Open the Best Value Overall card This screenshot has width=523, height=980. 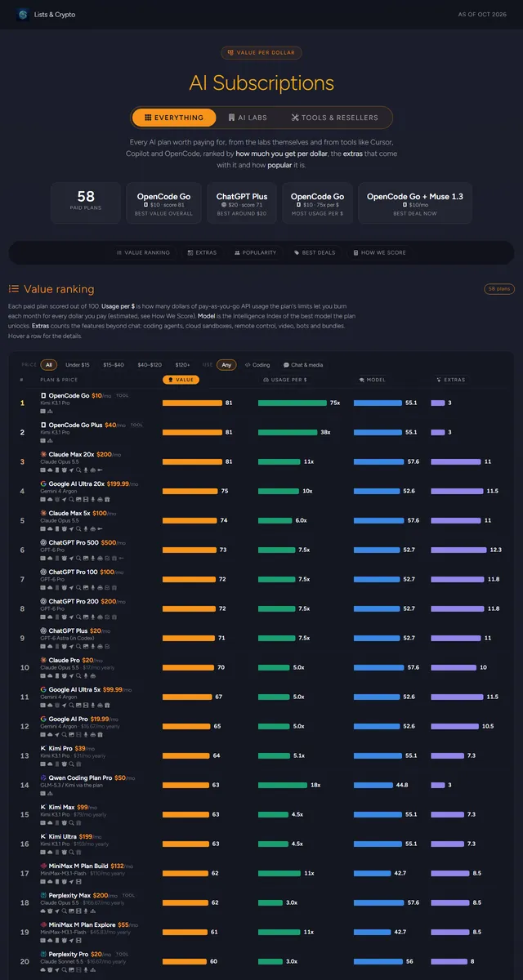click(x=164, y=203)
